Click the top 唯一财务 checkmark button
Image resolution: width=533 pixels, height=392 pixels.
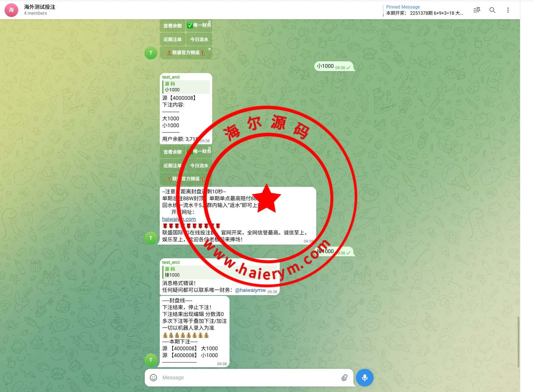(199, 25)
